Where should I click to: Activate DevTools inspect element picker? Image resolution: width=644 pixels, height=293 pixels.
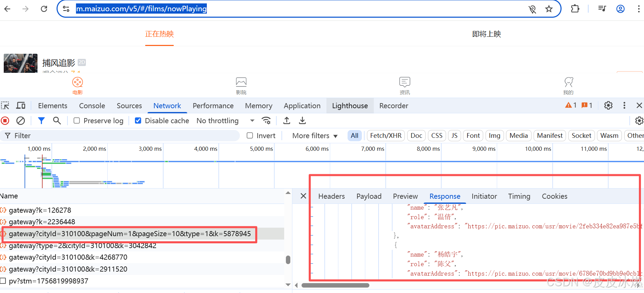(x=5, y=105)
